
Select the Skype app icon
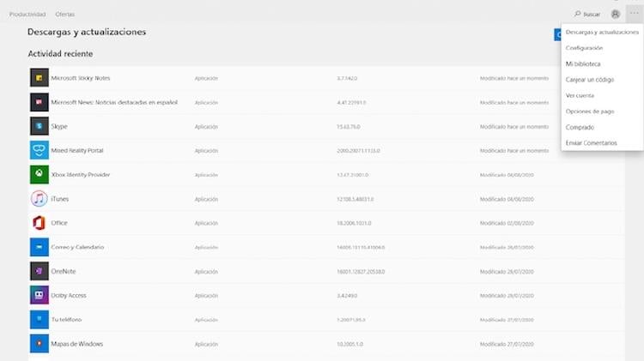[39, 126]
